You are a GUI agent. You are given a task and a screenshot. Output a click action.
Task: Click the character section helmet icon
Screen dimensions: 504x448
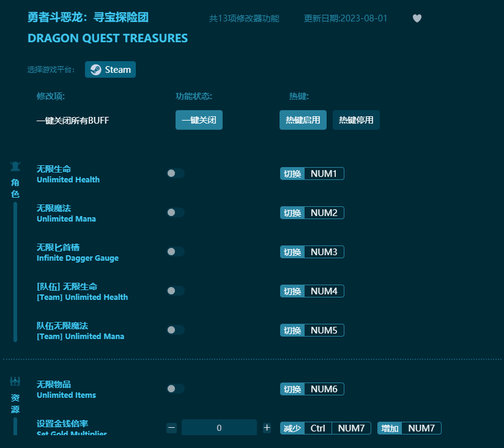[x=15, y=166]
